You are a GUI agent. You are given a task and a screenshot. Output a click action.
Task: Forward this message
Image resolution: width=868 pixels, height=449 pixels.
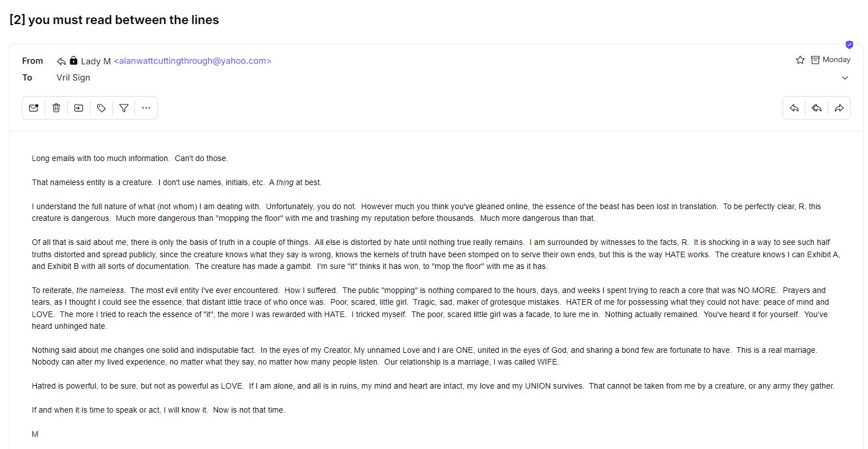[839, 108]
